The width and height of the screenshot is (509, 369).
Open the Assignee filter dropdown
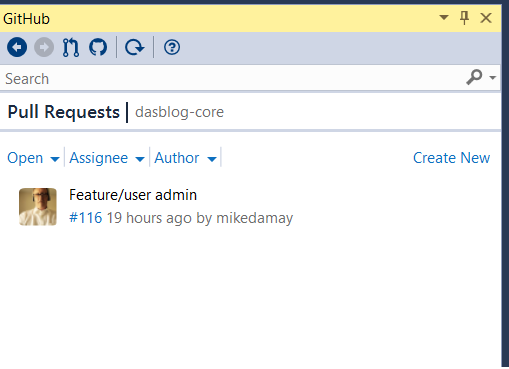click(x=107, y=158)
